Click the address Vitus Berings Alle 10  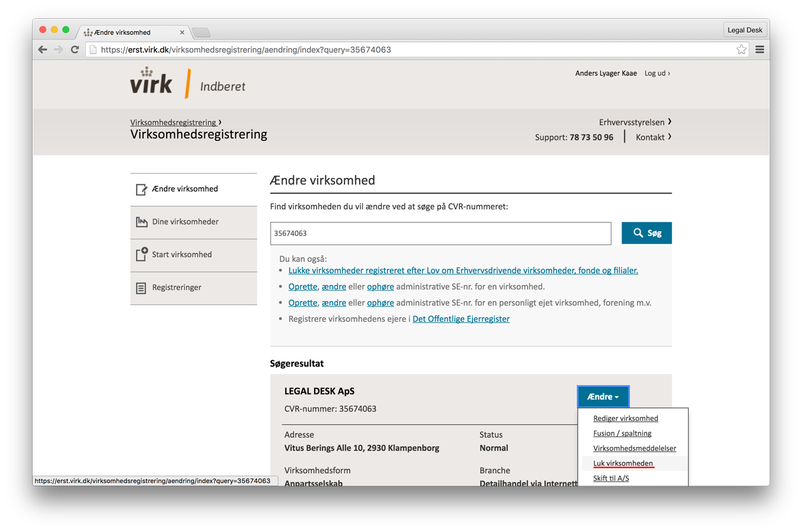(x=362, y=448)
